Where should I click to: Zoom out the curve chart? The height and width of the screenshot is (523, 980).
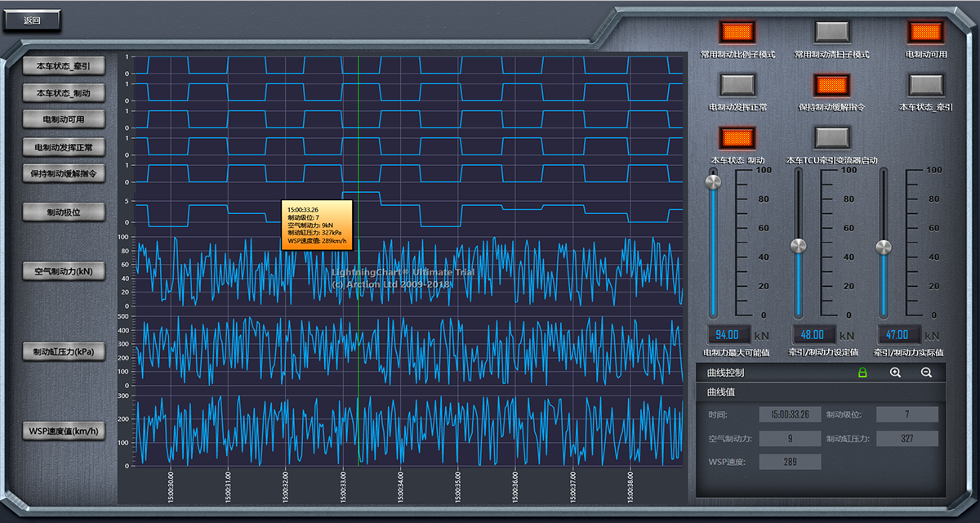[x=926, y=373]
